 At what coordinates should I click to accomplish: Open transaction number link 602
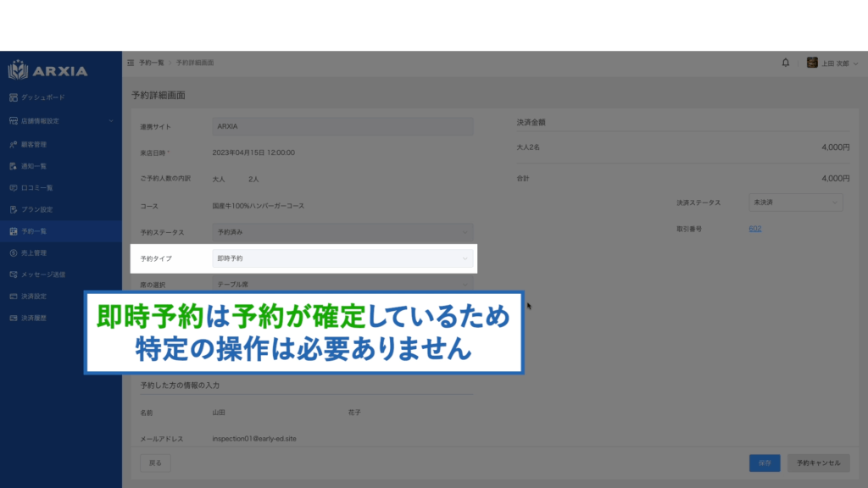[754, 229]
